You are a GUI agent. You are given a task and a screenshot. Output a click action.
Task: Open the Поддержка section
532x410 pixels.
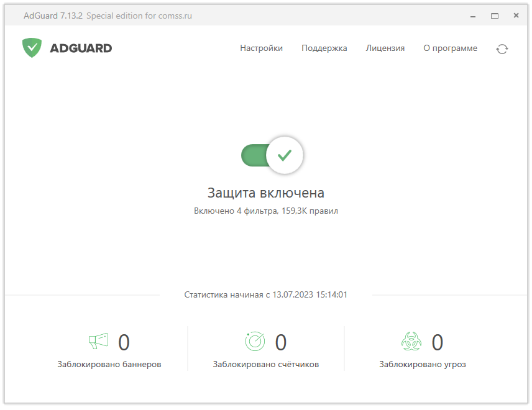point(324,48)
